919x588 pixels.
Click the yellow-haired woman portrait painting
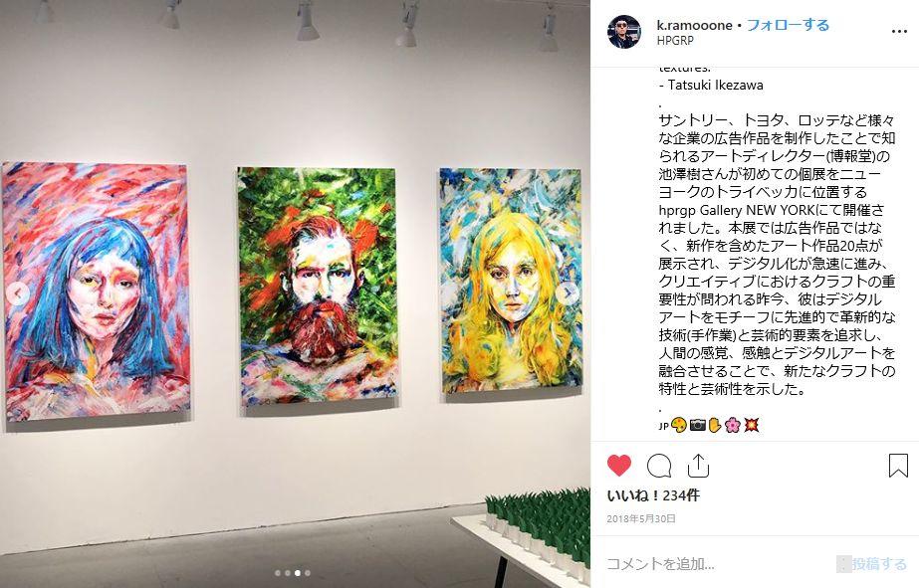click(x=511, y=282)
